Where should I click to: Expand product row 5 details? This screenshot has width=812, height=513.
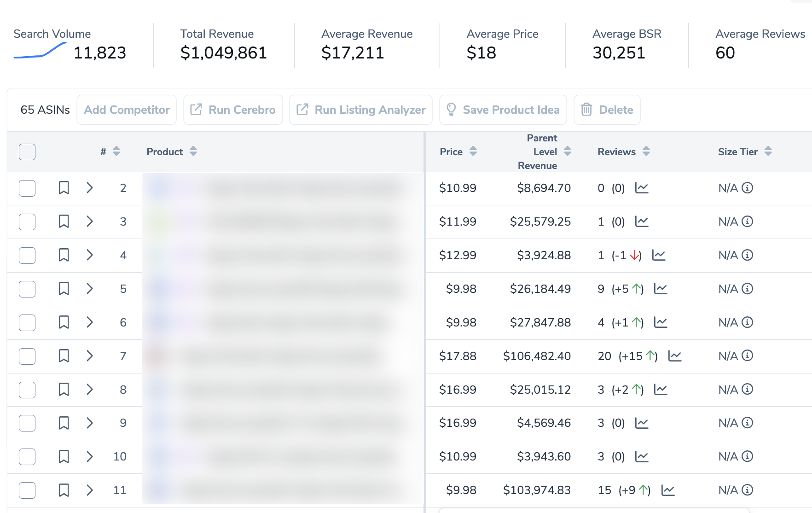point(90,289)
